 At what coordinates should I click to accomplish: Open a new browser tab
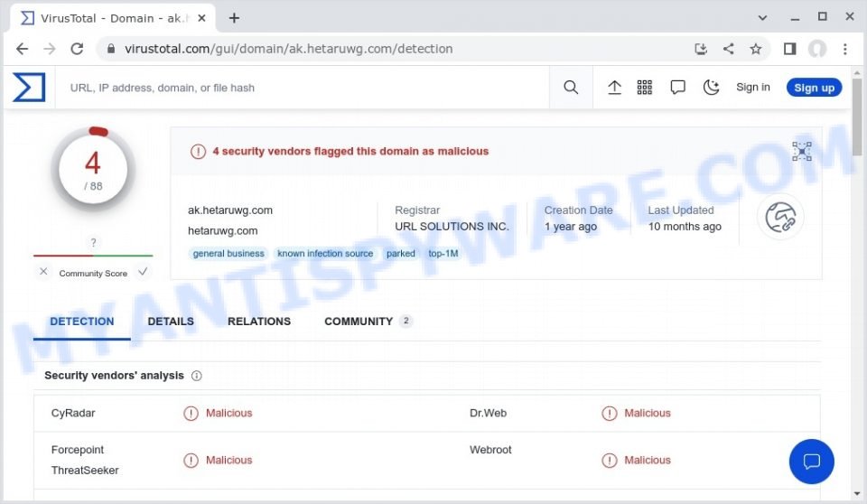[234, 18]
